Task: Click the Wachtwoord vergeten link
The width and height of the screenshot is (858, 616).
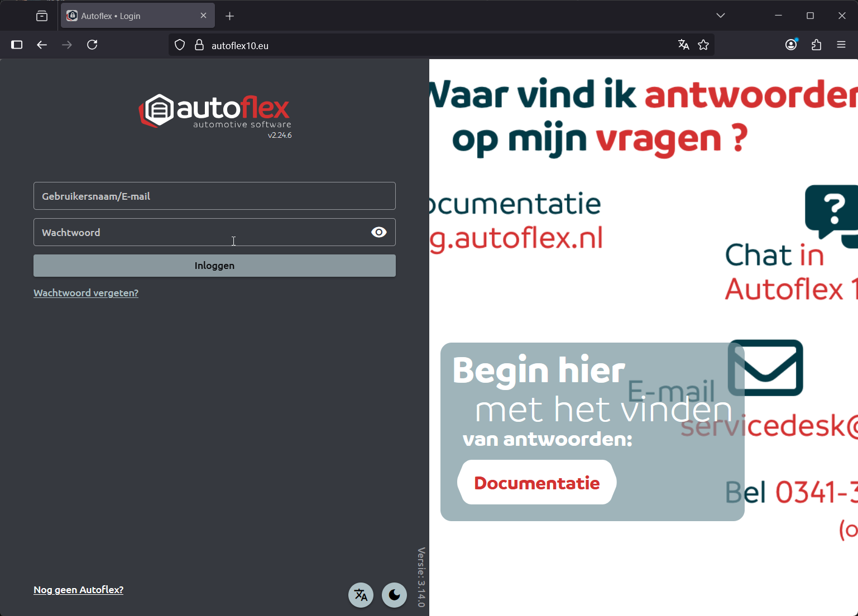Action: [x=86, y=293]
